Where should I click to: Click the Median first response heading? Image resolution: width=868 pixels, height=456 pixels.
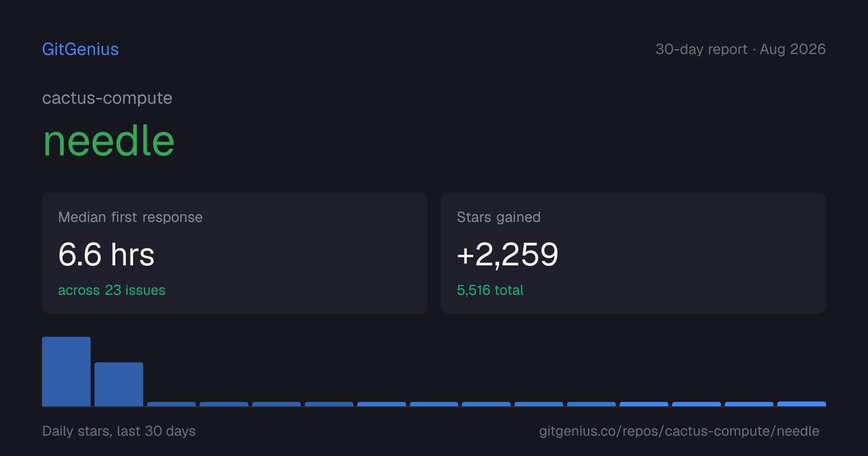pos(130,217)
